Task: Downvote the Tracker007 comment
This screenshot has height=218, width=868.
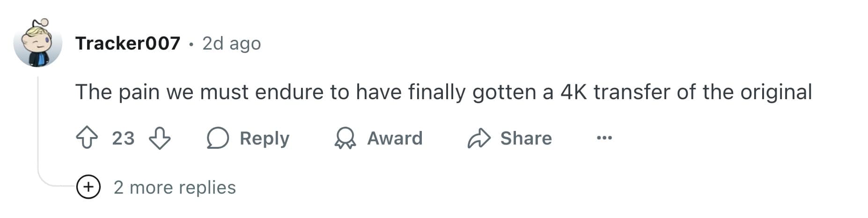Action: pos(160,138)
